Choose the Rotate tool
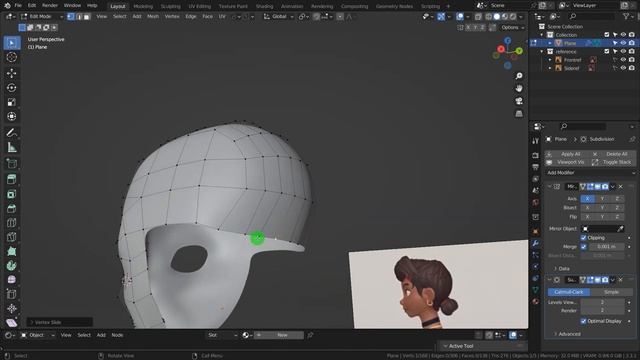The image size is (640, 360). pyautogui.click(x=11, y=88)
